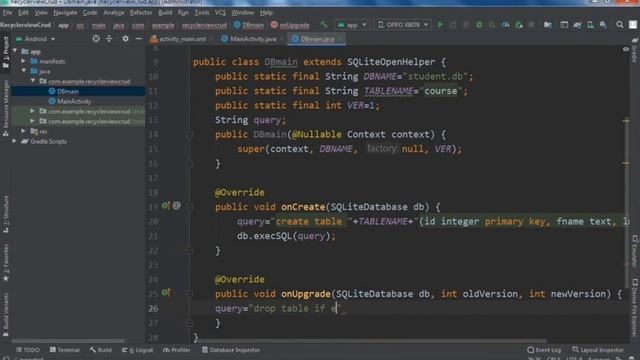This screenshot has height=360, width=640.
Task: Toggle the Structure tool window
Action: coord(6,215)
